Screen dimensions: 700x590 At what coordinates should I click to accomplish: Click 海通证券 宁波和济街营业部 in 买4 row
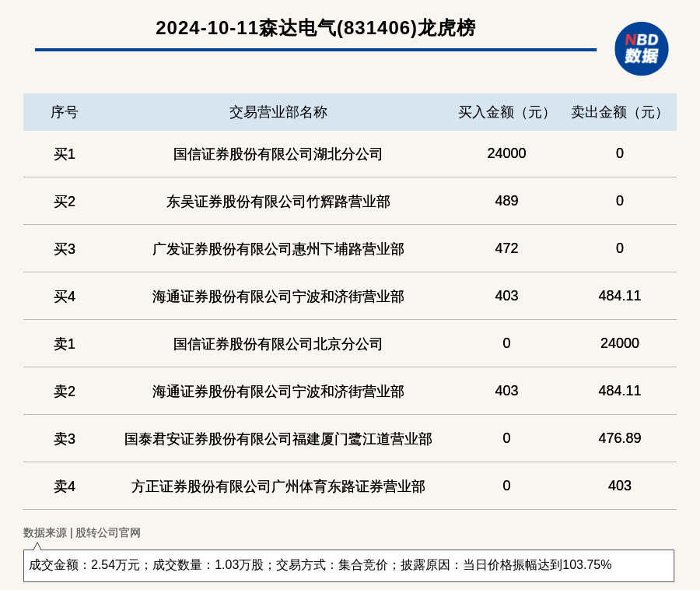278,297
